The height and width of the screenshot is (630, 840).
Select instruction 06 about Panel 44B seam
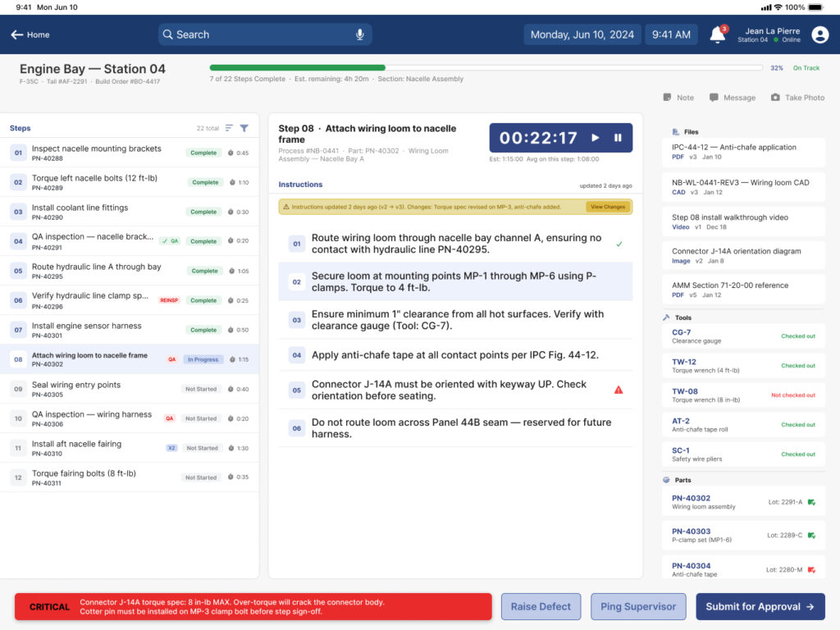click(455, 428)
